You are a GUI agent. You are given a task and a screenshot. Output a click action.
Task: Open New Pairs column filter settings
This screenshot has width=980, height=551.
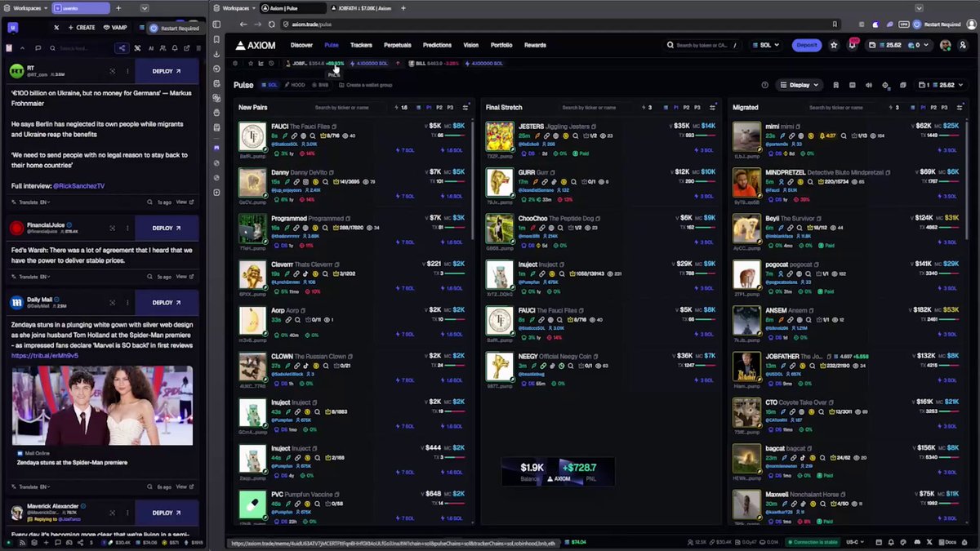465,107
